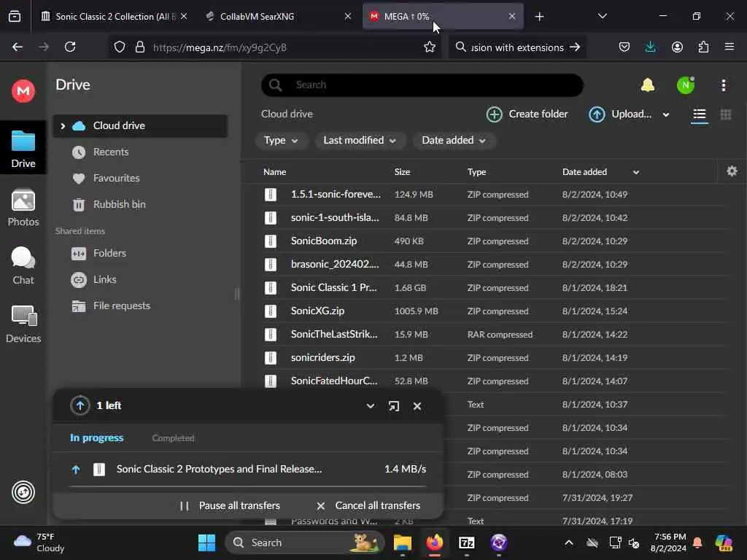Image resolution: width=747 pixels, height=560 pixels.
Task: Open the Chat section
Action: pyautogui.click(x=23, y=266)
